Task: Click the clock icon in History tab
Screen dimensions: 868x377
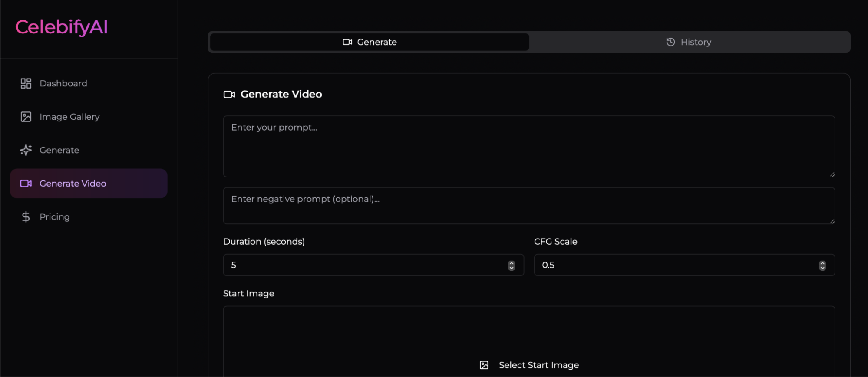Action: click(671, 42)
